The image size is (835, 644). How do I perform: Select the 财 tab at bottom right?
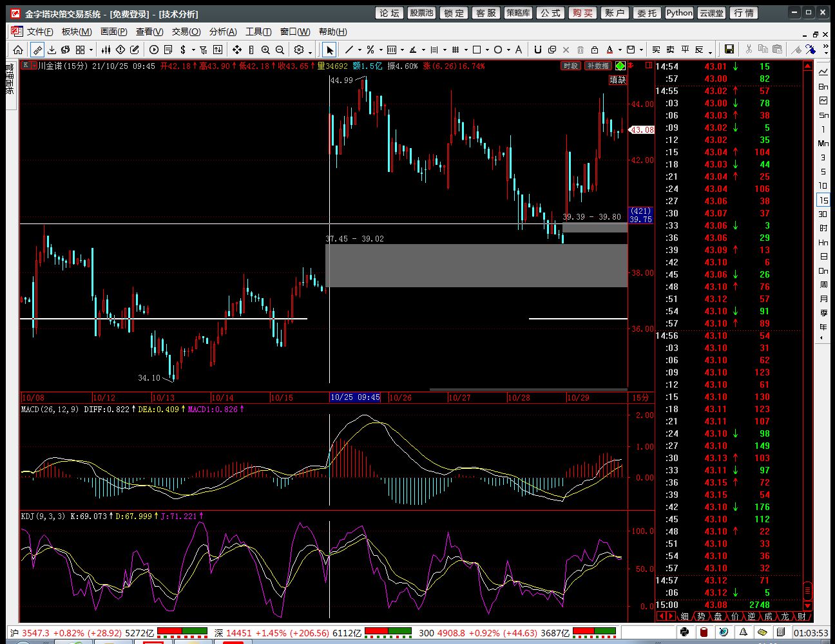801,616
